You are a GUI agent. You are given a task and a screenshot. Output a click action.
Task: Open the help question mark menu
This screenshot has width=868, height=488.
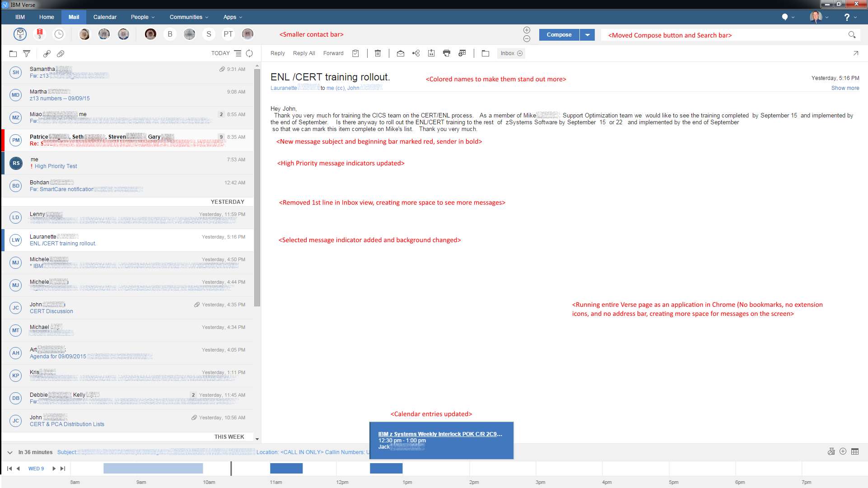coord(850,17)
